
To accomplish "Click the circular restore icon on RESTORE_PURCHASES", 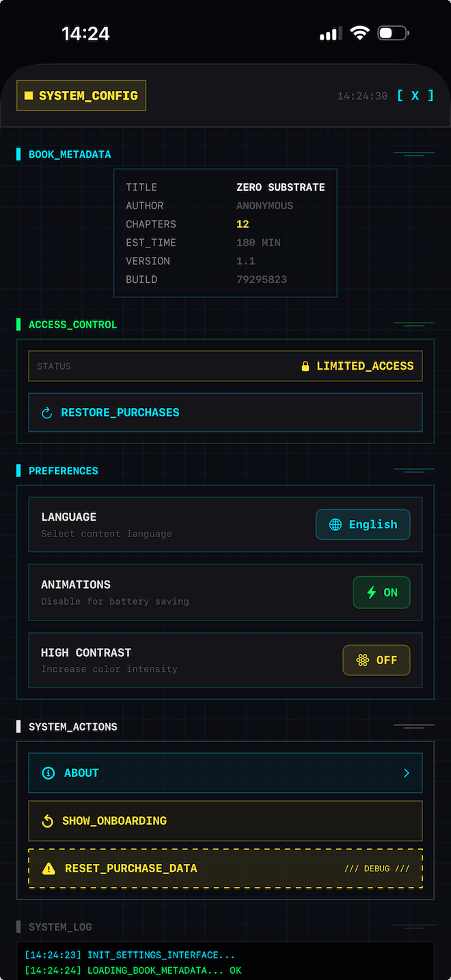I will pos(46,412).
